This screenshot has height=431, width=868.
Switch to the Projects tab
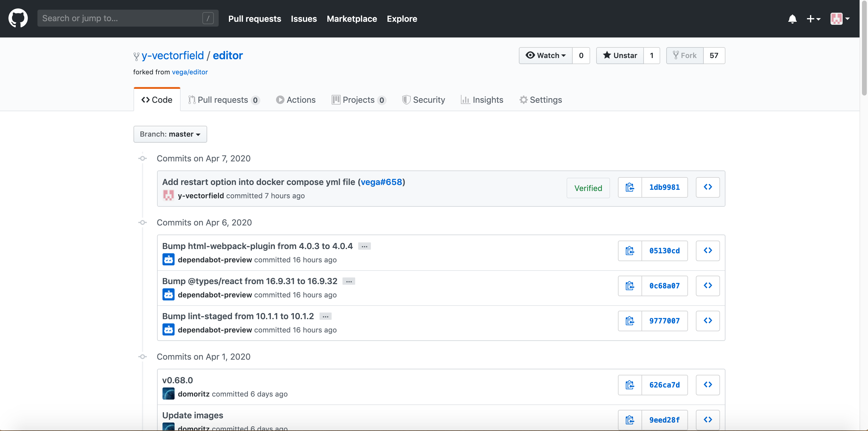point(358,100)
